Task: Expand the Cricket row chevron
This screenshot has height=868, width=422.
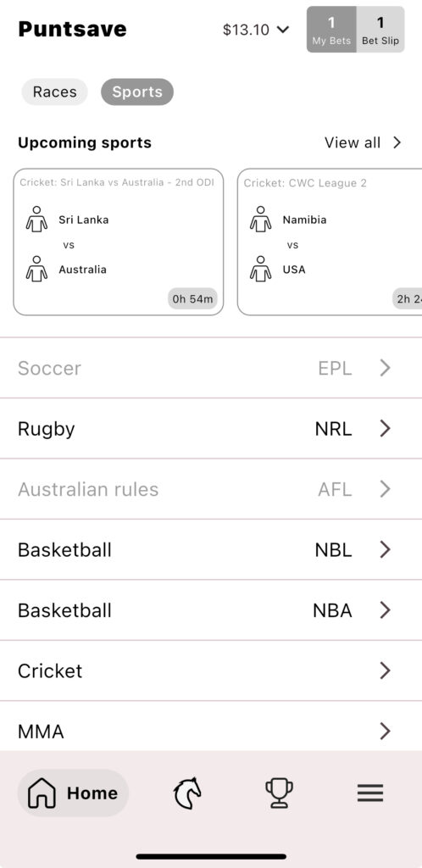Action: (385, 671)
